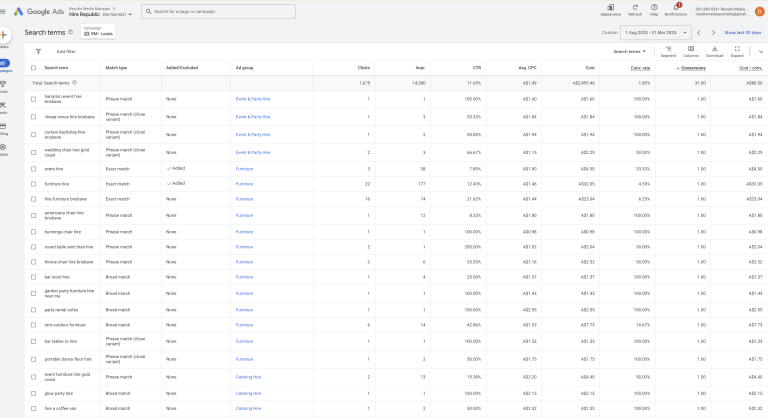Screen dimensions: 768x418
Task: Open the Campaign RM- Leads selector
Action: 98,31
